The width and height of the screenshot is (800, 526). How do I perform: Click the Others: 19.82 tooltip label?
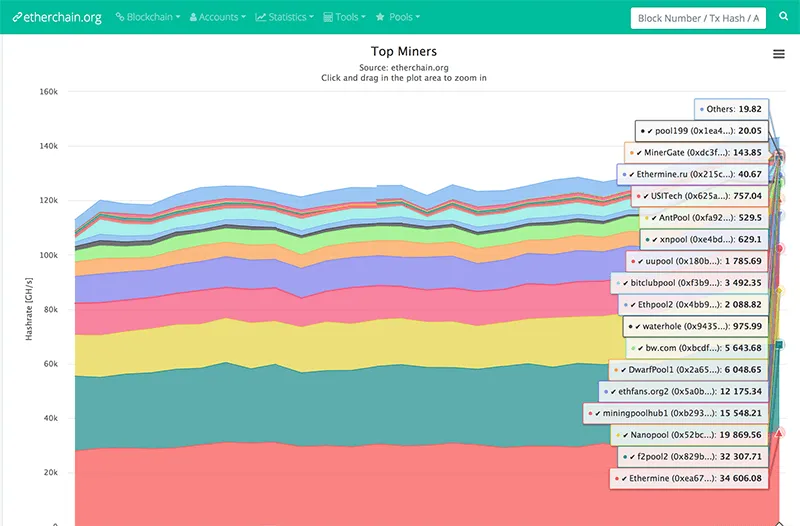(x=731, y=109)
